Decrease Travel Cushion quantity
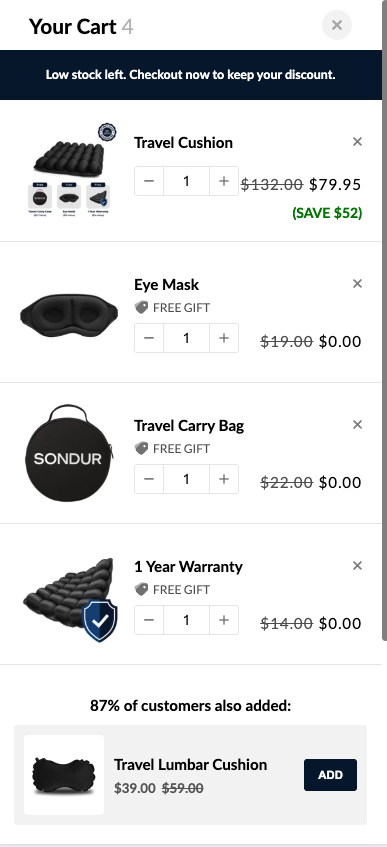Screen dimensions: 387x847 click(149, 181)
